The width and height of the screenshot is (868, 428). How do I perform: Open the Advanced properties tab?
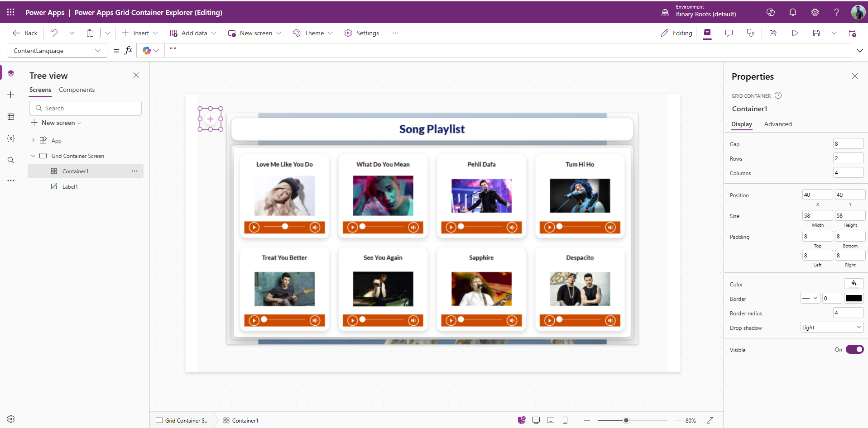click(x=778, y=124)
